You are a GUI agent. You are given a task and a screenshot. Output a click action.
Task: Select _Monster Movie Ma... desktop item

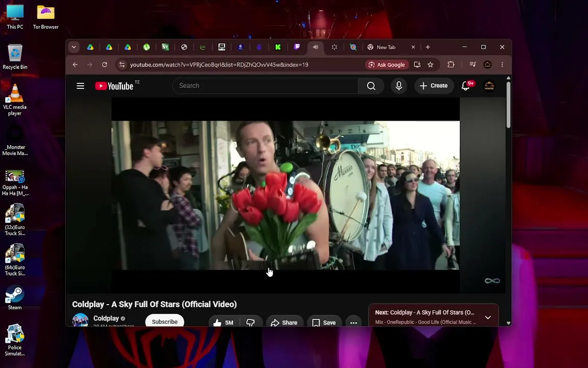(15, 141)
